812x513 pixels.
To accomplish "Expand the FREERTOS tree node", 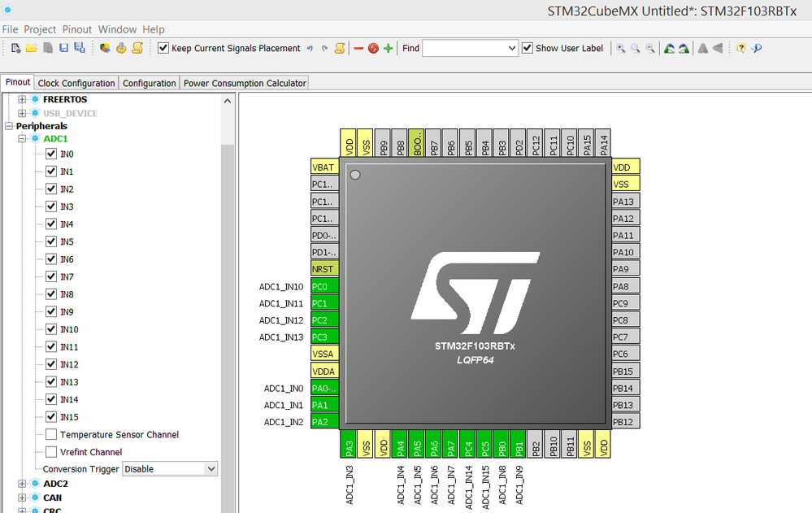I will 22,99.
